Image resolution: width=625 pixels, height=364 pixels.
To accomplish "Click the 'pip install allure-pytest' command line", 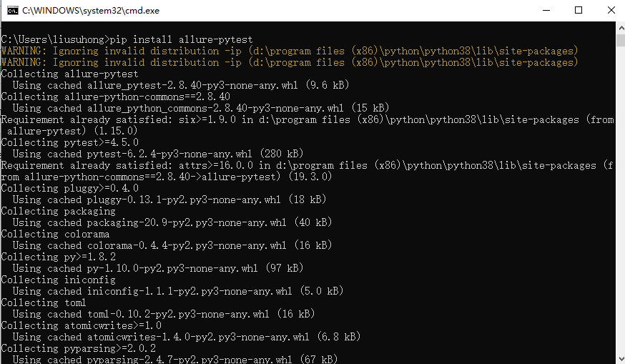I will 127,39.
